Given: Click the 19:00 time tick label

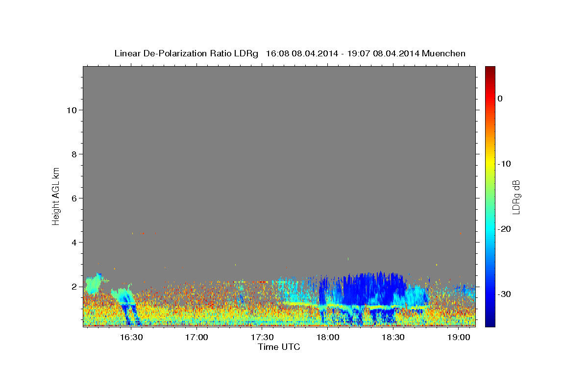Looking at the screenshot, I should pyautogui.click(x=459, y=337).
